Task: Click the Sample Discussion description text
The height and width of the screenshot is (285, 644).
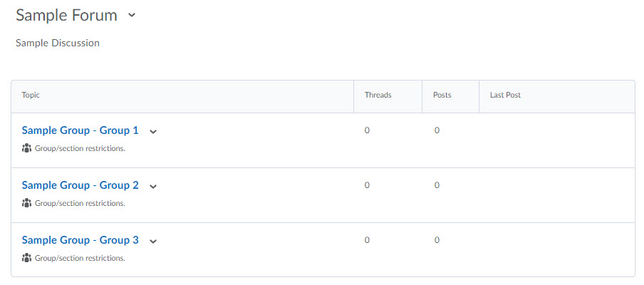Action: point(58,43)
